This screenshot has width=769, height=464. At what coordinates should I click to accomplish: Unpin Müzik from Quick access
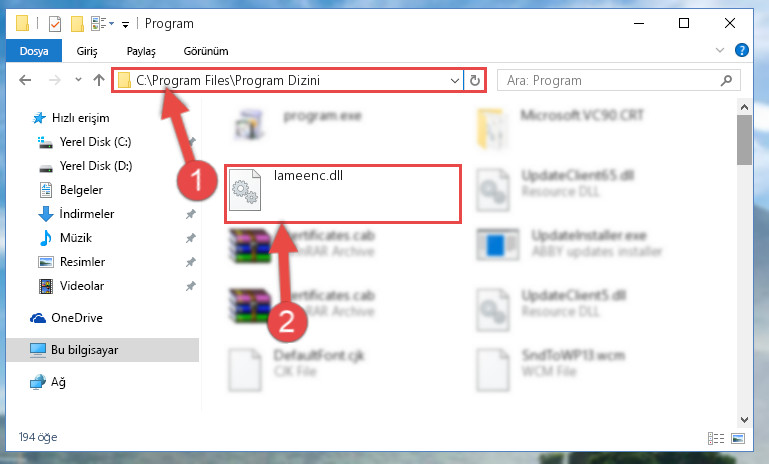tap(190, 238)
